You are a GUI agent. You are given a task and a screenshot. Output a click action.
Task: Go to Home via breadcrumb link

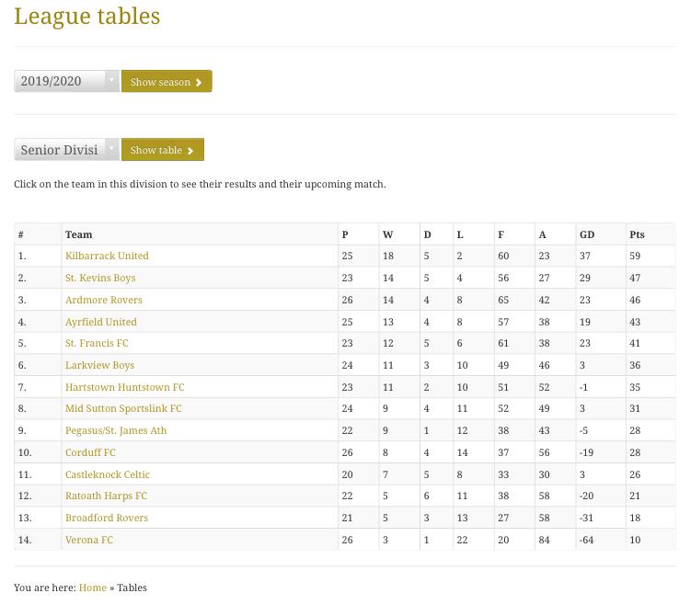[x=92, y=587]
